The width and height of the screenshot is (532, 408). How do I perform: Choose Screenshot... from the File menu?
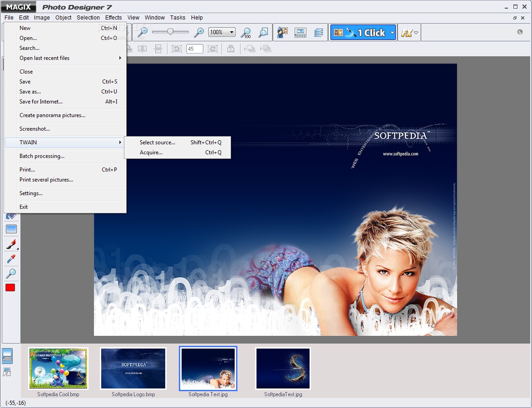tap(65, 129)
